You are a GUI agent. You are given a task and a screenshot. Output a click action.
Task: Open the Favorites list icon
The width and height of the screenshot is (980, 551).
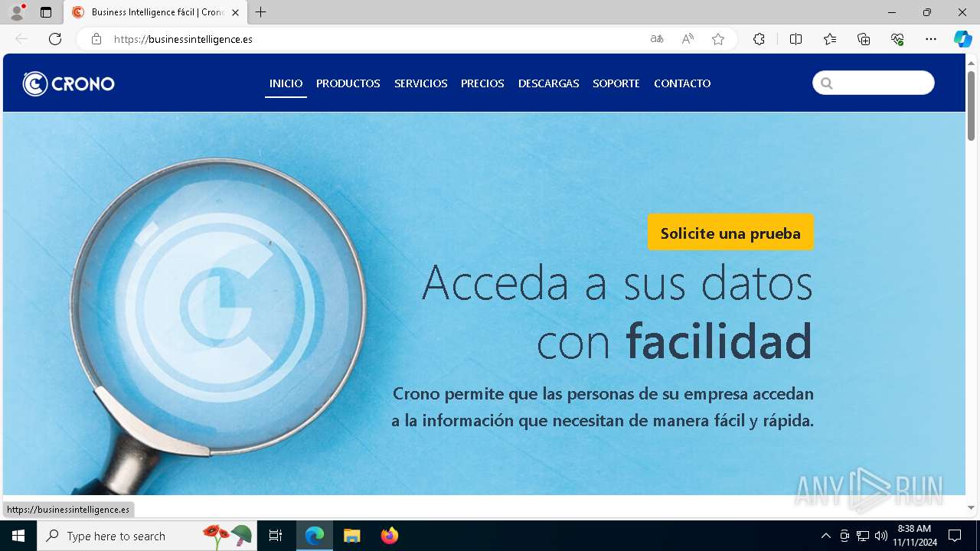(x=830, y=39)
